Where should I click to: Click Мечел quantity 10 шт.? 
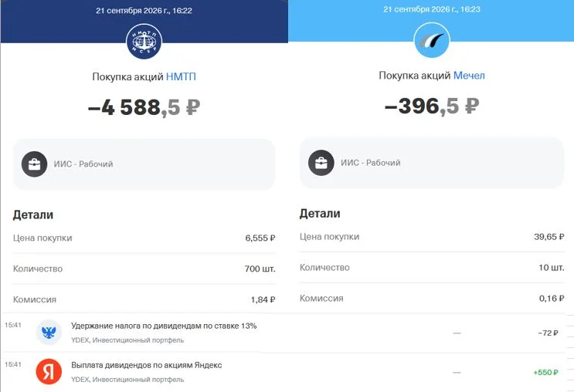tap(552, 267)
